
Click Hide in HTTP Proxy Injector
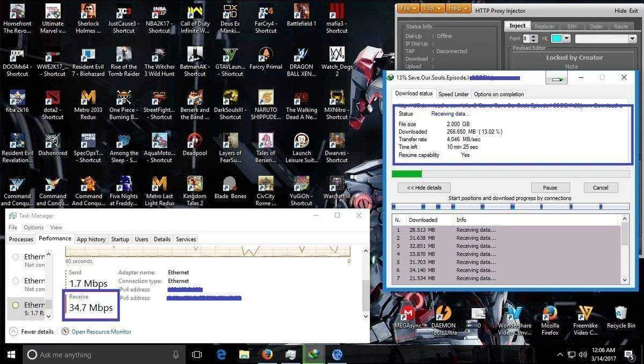coord(620,11)
